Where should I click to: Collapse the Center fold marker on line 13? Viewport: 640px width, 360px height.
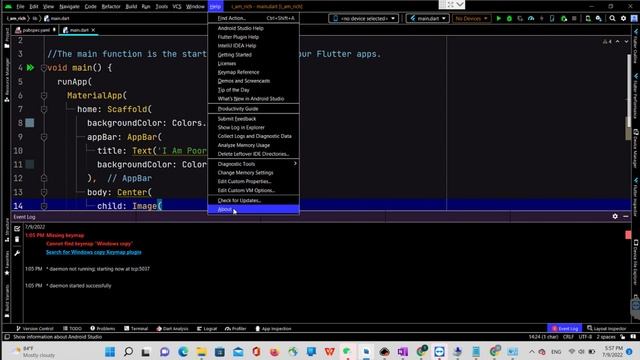44,192
